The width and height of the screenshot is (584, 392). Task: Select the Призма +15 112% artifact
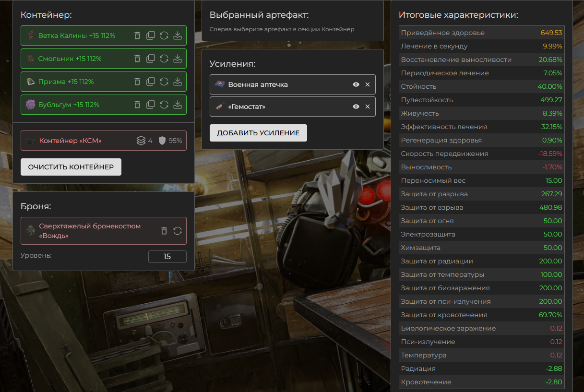[66, 82]
